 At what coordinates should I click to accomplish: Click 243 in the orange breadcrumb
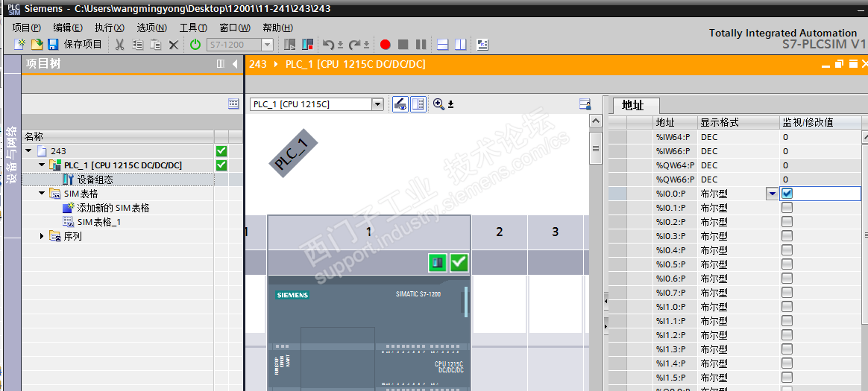pyautogui.click(x=257, y=64)
